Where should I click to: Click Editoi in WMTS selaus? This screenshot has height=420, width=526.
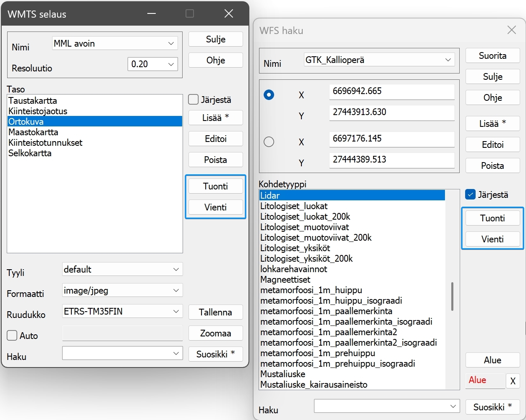(x=216, y=139)
